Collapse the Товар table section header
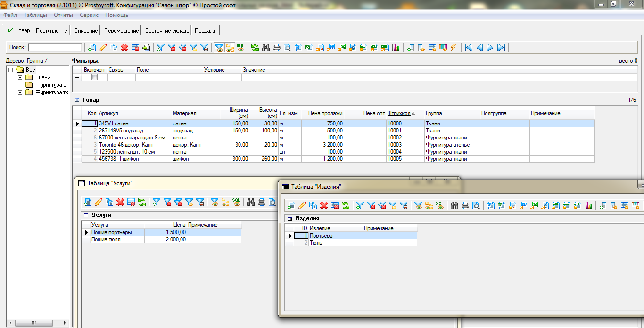 [76, 100]
